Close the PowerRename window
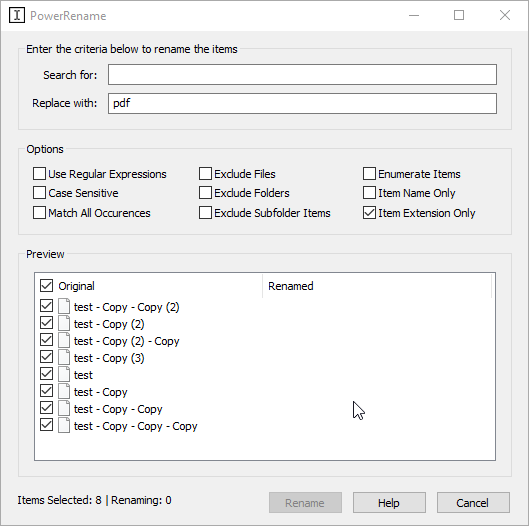 (505, 15)
